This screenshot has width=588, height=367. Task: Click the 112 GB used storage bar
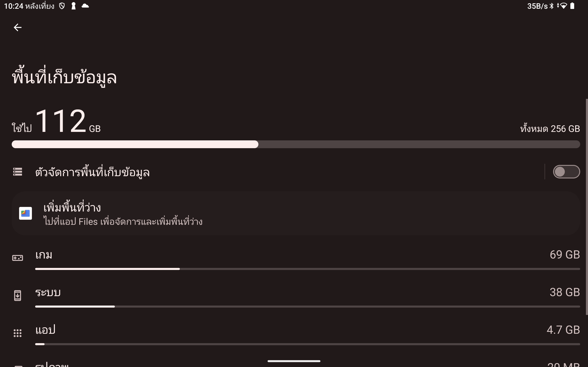(296, 144)
